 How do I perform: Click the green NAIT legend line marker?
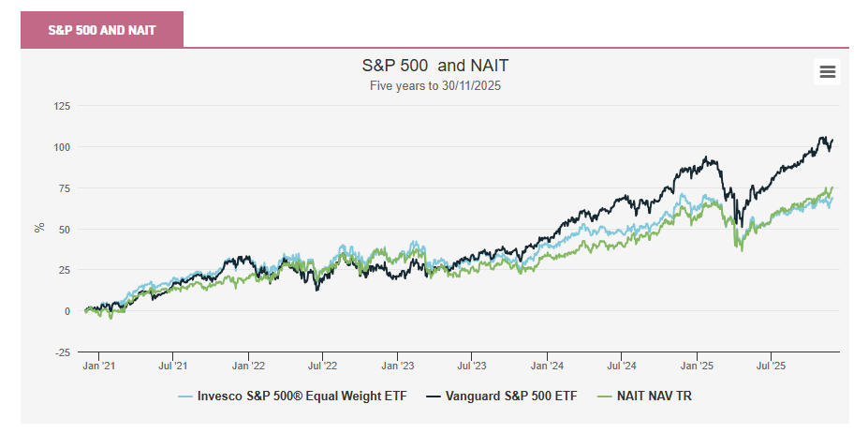[x=602, y=397]
